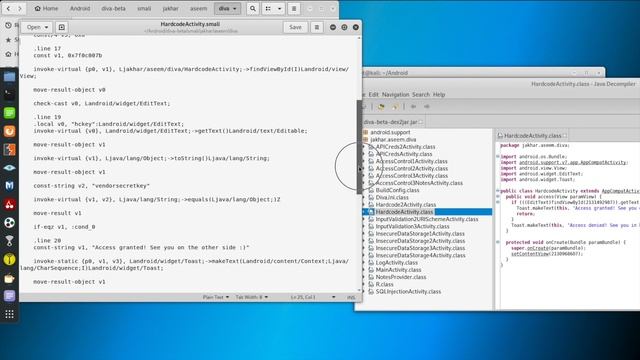
Task: Create a new document in the editor
Action: [62, 27]
